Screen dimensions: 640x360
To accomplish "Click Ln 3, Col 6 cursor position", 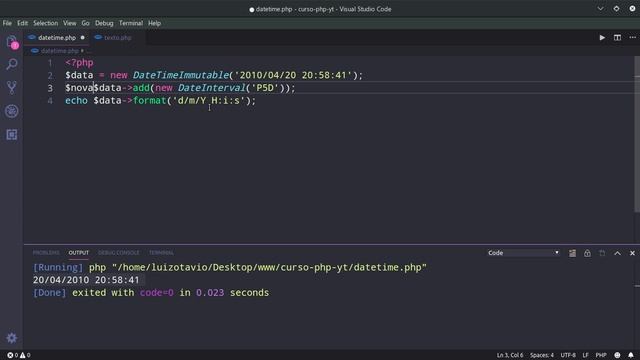I will click(509, 355).
